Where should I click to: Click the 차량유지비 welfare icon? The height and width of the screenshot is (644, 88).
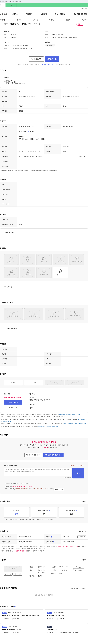pos(44,260)
